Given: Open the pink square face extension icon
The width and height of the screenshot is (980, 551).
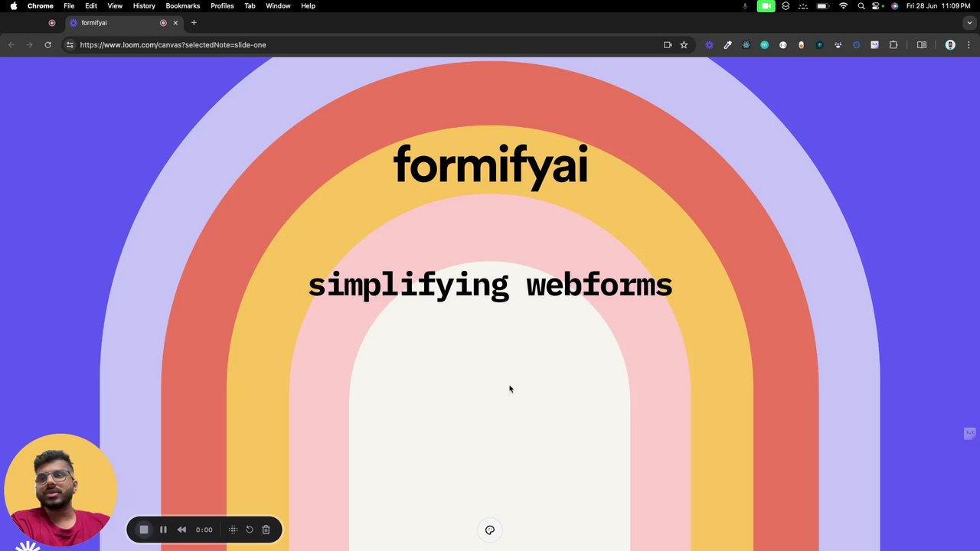Looking at the screenshot, I should 874,45.
